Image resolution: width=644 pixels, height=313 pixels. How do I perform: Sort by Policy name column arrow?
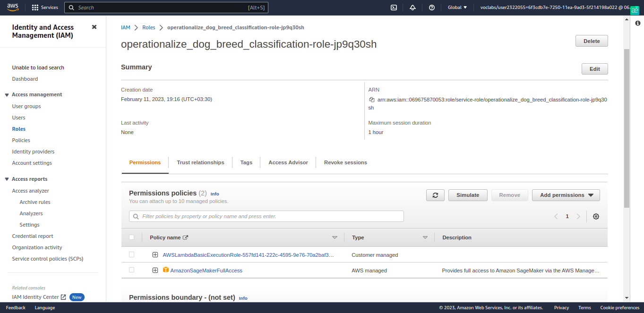335,237
